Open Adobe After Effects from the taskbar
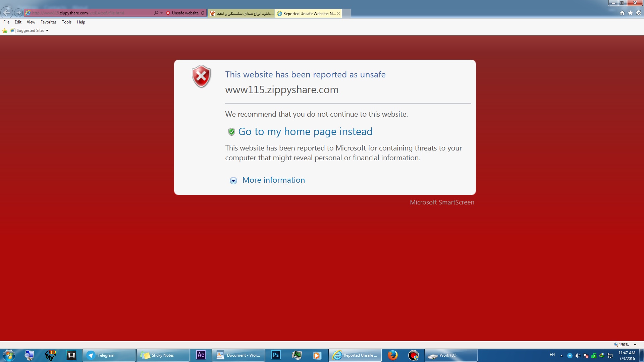Image resolution: width=644 pixels, height=362 pixels. pos(201,355)
